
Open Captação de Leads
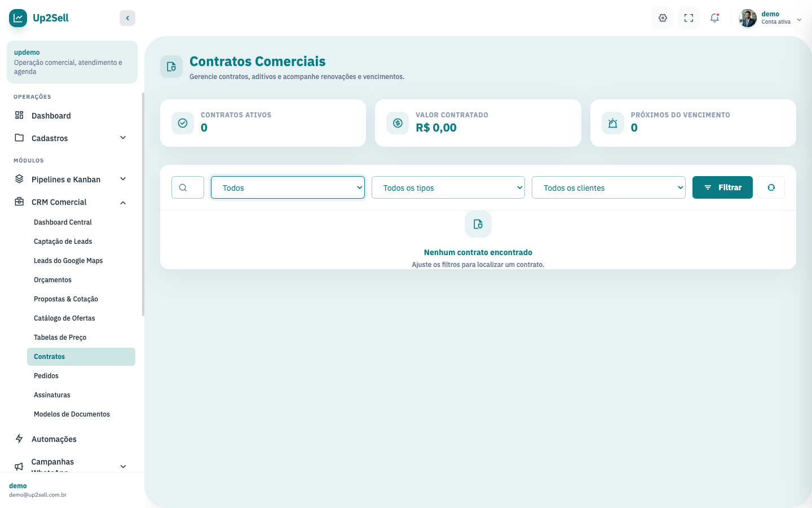81,242
